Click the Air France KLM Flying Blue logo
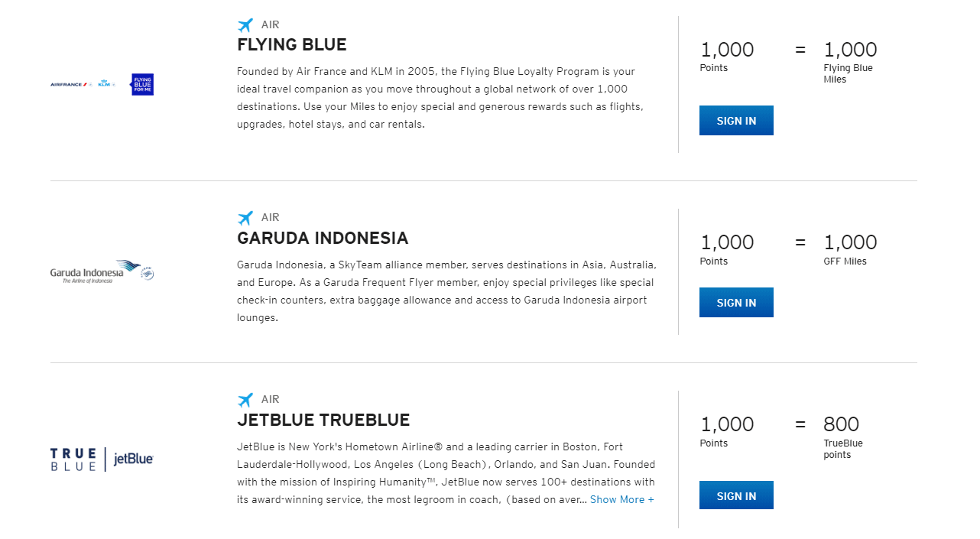Viewport: 980px width, 539px height. (x=102, y=84)
